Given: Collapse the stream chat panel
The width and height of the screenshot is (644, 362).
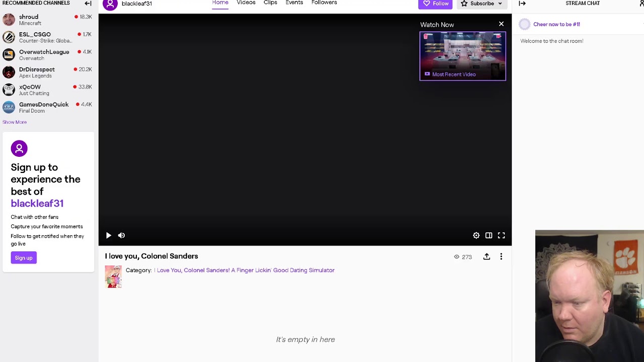Looking at the screenshot, I should 522,4.
